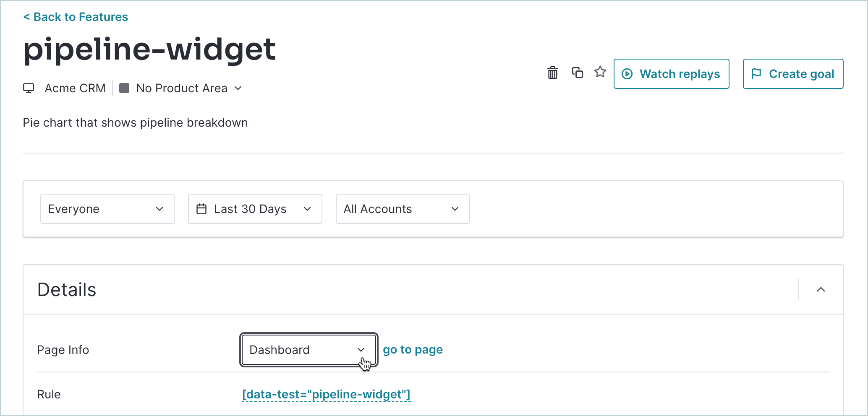868x416 pixels.
Task: Click the Create goal button
Action: coord(793,74)
